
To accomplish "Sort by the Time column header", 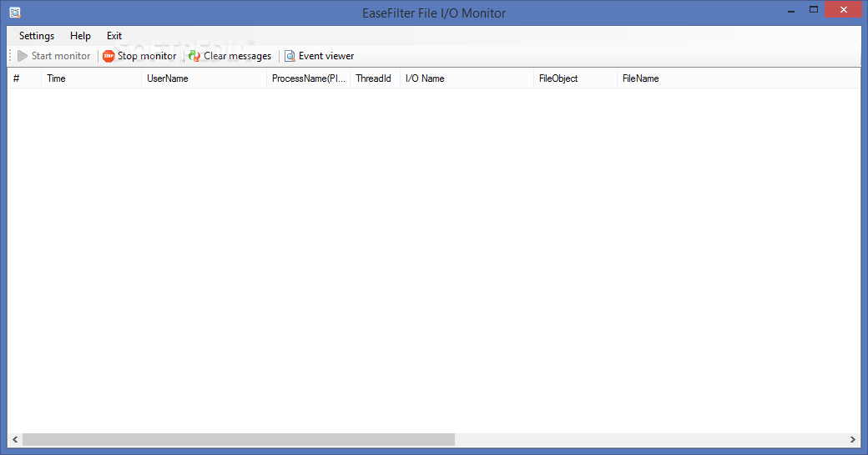I will point(91,78).
